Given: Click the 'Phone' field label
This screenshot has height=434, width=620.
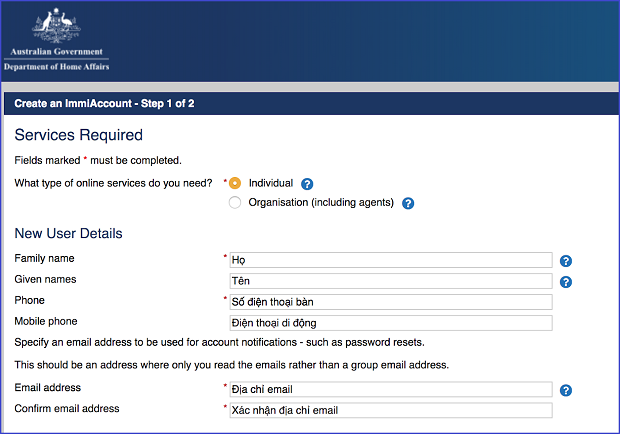Looking at the screenshot, I should (29, 300).
